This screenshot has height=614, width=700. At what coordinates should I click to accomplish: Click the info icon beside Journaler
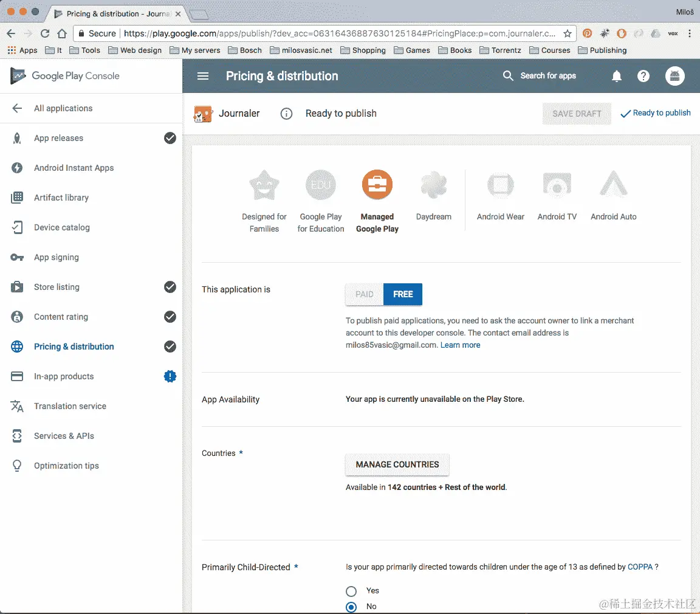pyautogui.click(x=286, y=114)
